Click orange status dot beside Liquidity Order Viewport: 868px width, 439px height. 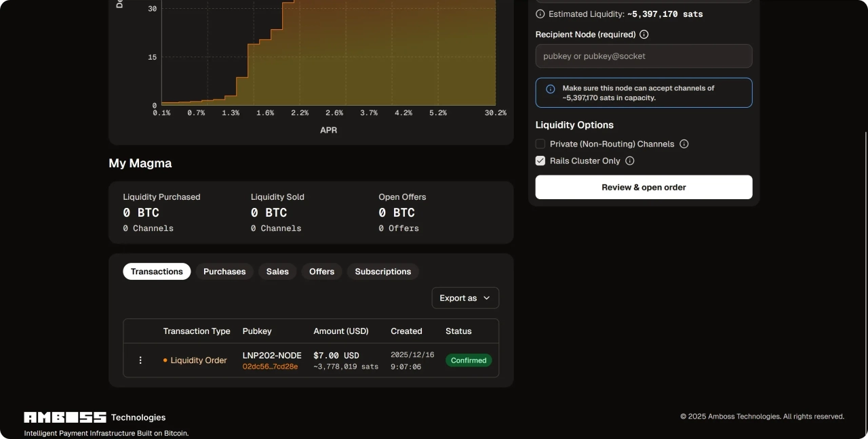(x=165, y=360)
